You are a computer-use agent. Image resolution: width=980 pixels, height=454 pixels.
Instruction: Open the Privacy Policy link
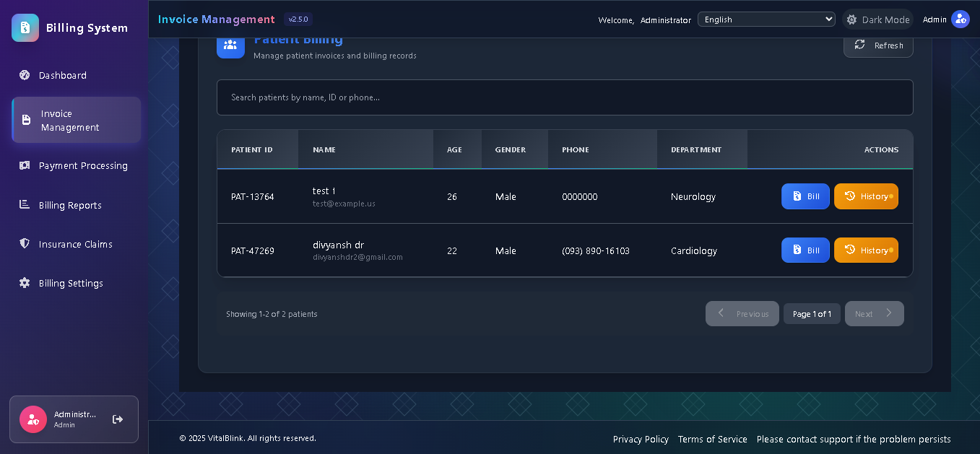tap(641, 439)
